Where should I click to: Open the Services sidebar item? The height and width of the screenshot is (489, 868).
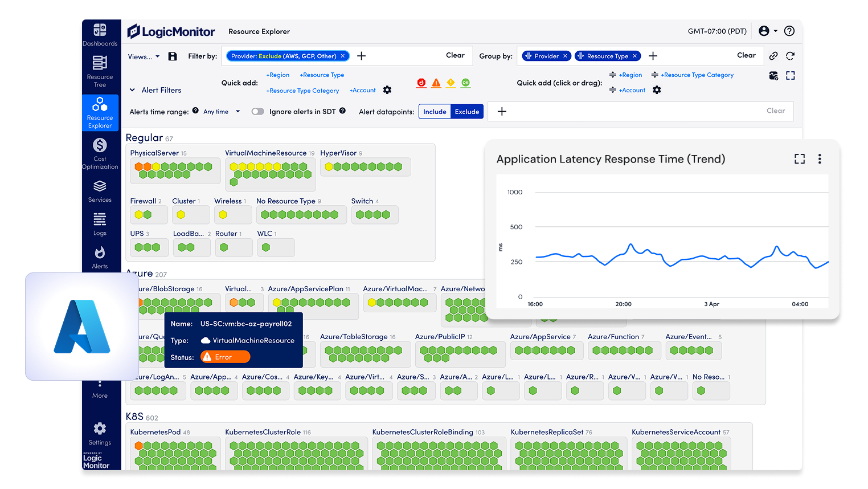pos(100,191)
